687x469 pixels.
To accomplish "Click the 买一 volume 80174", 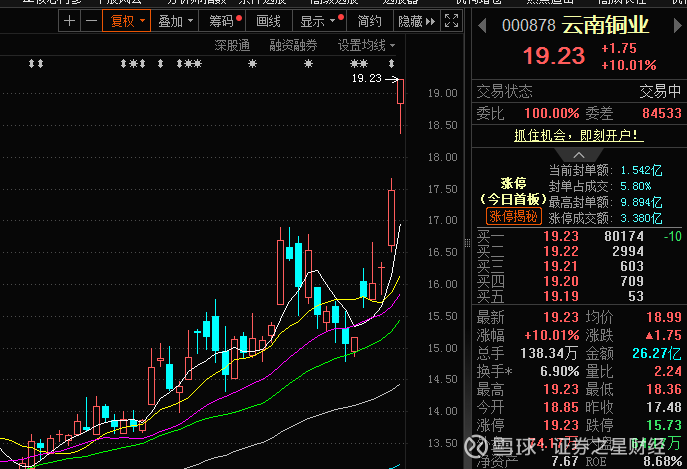I will pos(624,236).
